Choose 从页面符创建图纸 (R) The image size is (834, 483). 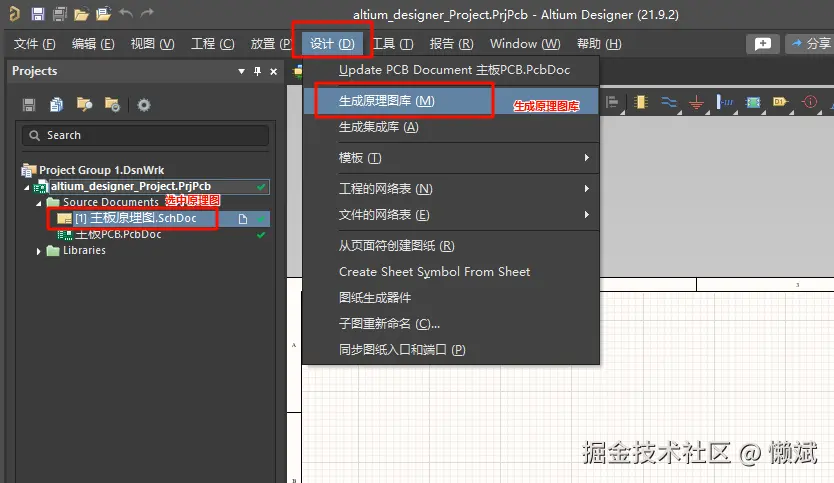click(451, 246)
